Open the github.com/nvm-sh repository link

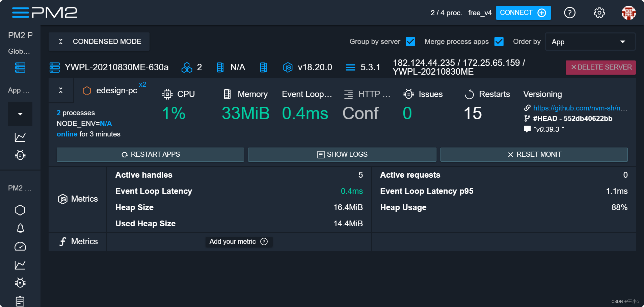580,108
